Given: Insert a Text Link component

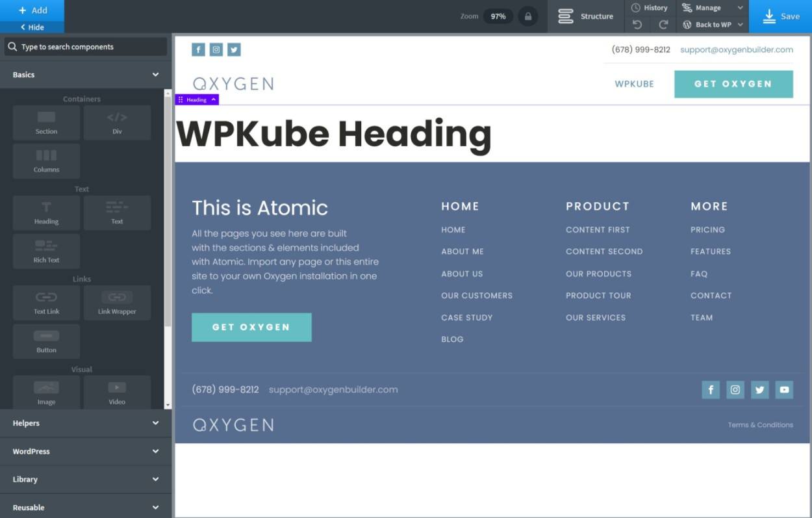Looking at the screenshot, I should point(46,303).
